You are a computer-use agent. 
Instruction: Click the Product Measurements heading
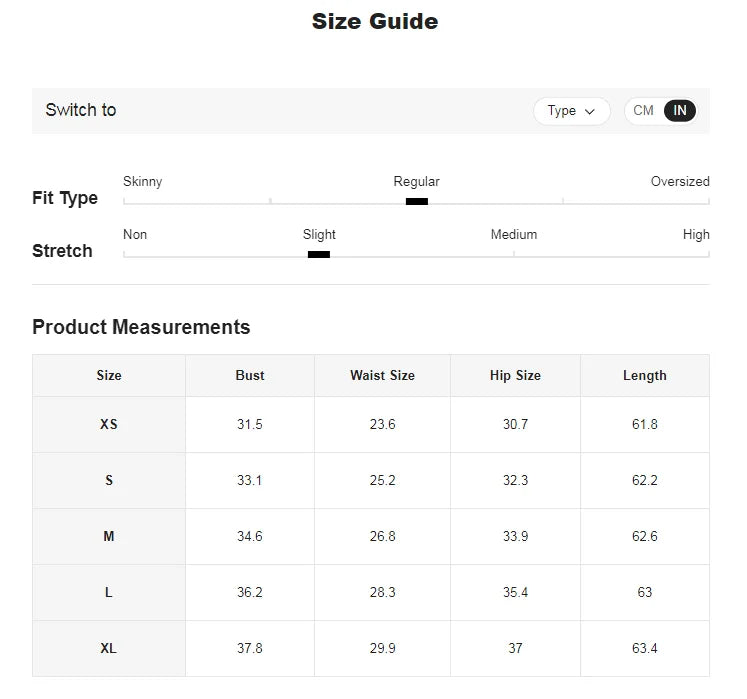[141, 328]
